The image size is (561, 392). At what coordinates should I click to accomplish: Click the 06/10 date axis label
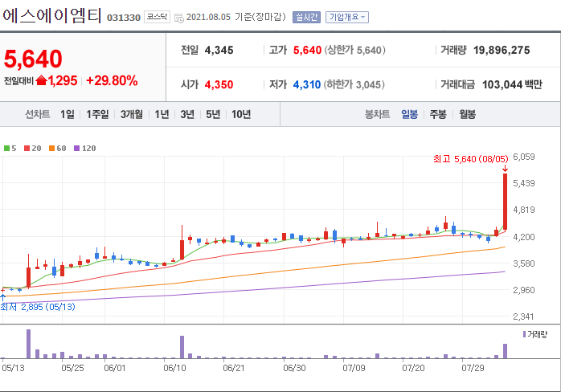tap(174, 368)
